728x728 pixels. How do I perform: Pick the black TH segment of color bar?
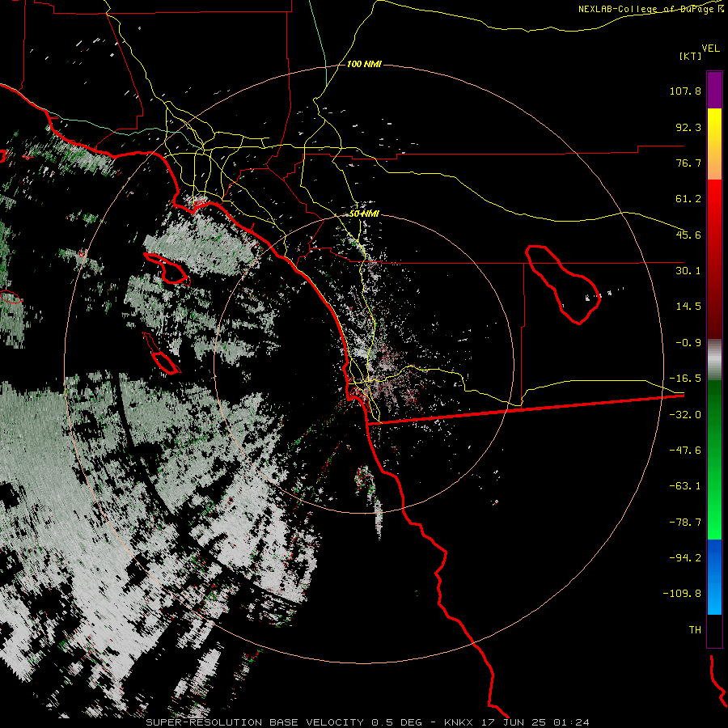click(x=714, y=630)
